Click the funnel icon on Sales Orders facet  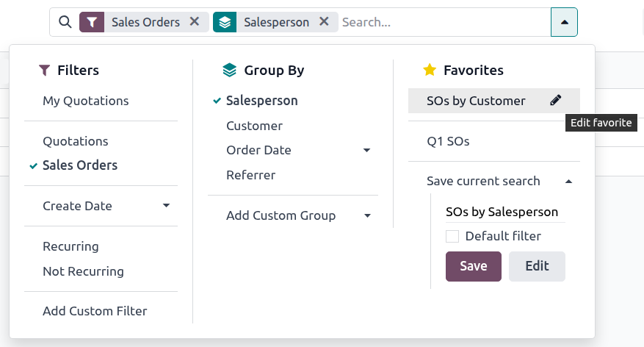point(91,22)
